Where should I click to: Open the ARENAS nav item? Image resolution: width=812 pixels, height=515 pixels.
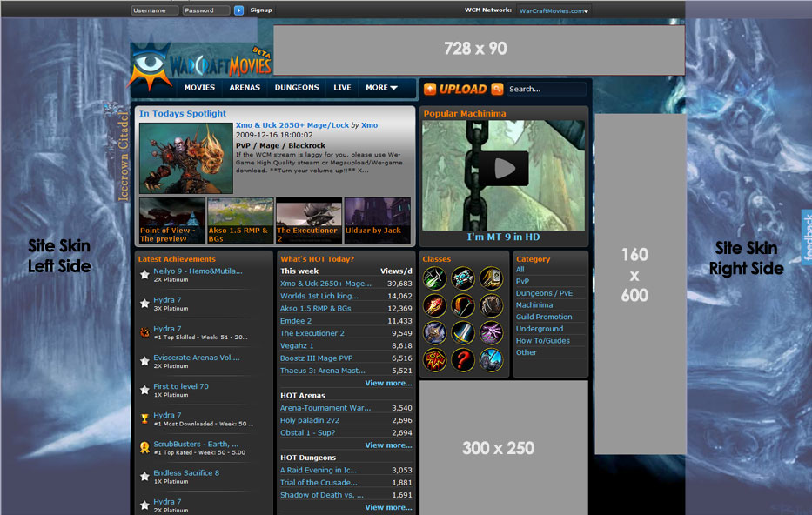tap(245, 88)
